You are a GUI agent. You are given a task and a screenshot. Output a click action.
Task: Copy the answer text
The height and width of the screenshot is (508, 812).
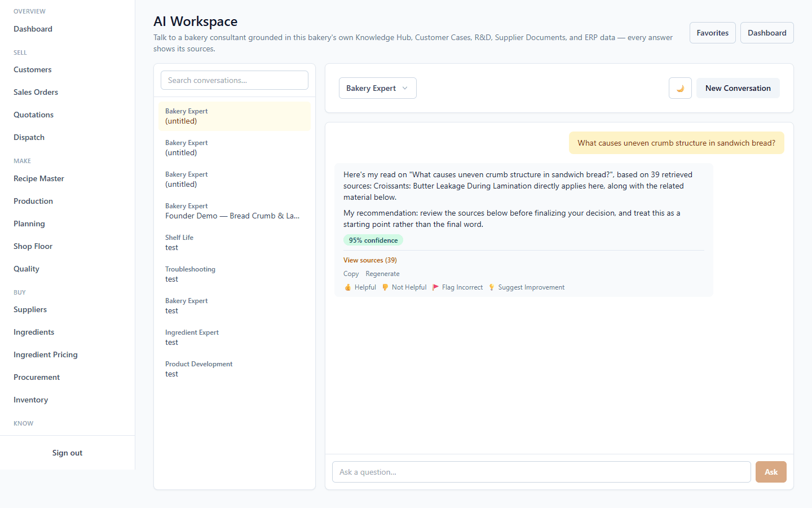pos(351,274)
